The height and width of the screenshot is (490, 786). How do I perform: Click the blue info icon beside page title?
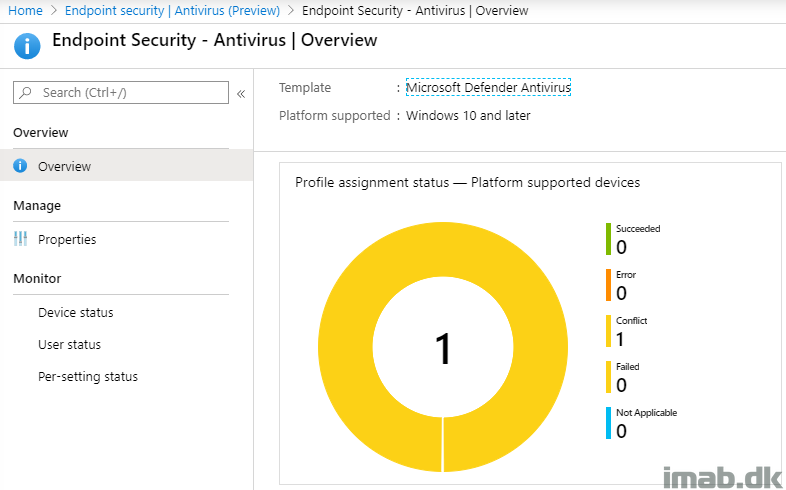[27, 46]
